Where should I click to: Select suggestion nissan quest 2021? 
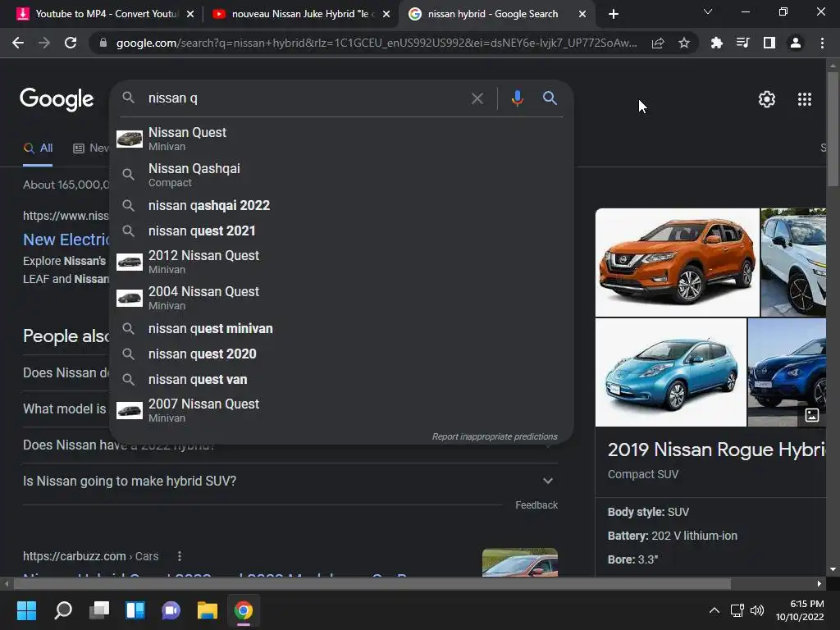point(341,231)
